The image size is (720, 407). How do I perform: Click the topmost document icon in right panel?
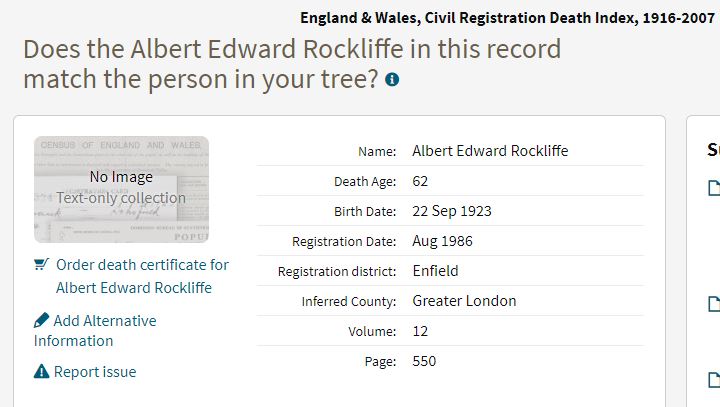click(x=714, y=187)
